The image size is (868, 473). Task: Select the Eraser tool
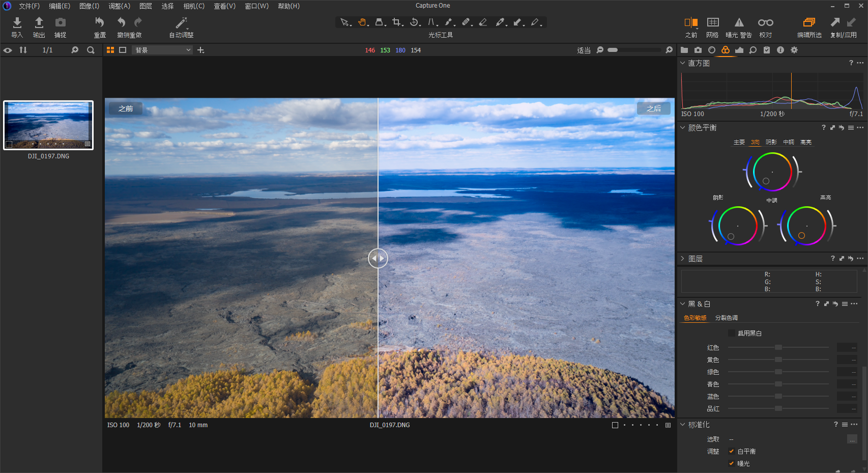(483, 22)
